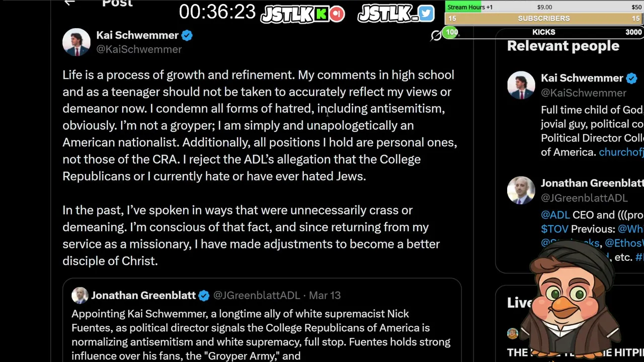This screenshot has width=644, height=362.
Task: Click the Grok icon on the post header
Action: pos(436,35)
